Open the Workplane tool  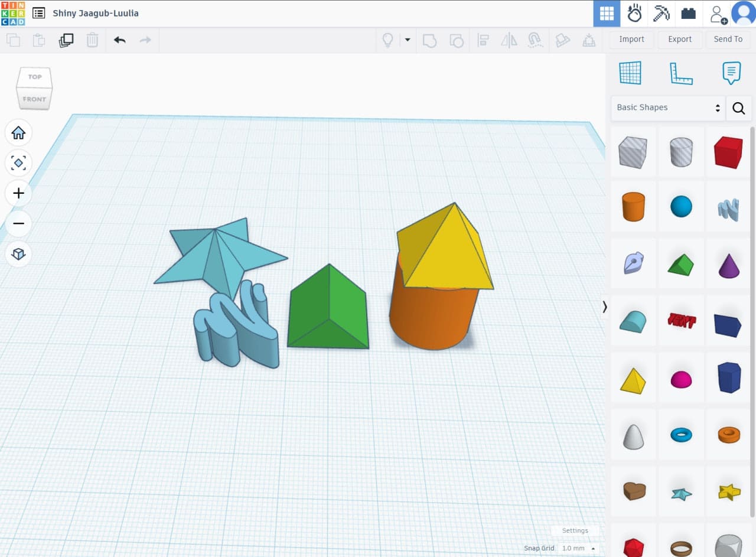[x=630, y=73]
